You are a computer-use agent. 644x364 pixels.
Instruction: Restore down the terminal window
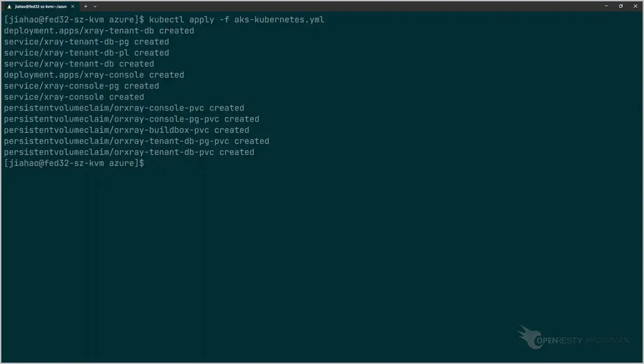click(x=621, y=6)
